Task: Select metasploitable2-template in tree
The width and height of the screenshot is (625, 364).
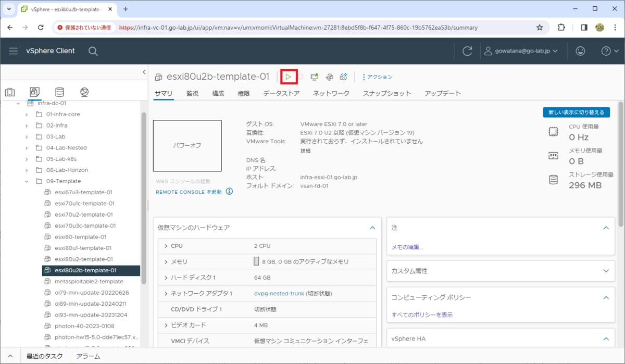Action: tap(89, 281)
